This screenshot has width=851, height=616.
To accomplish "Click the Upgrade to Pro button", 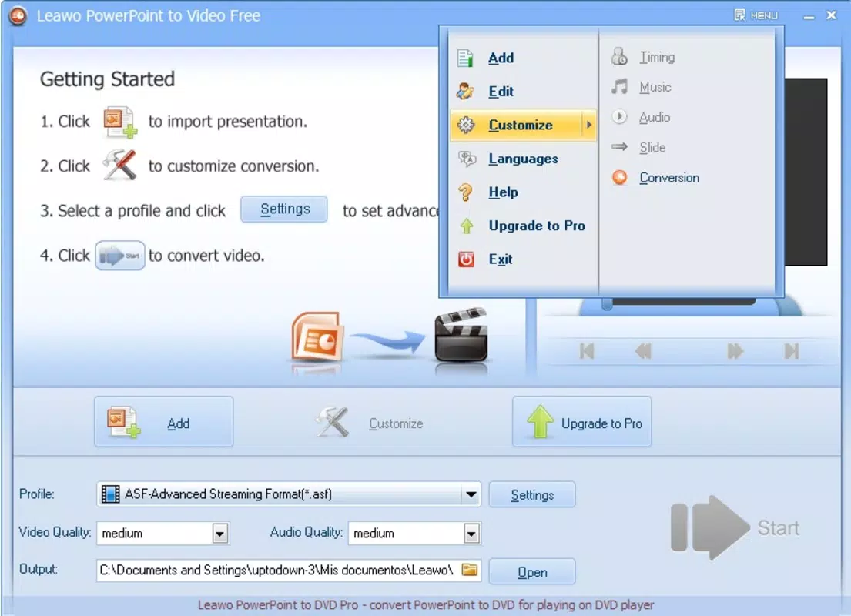I will click(581, 422).
